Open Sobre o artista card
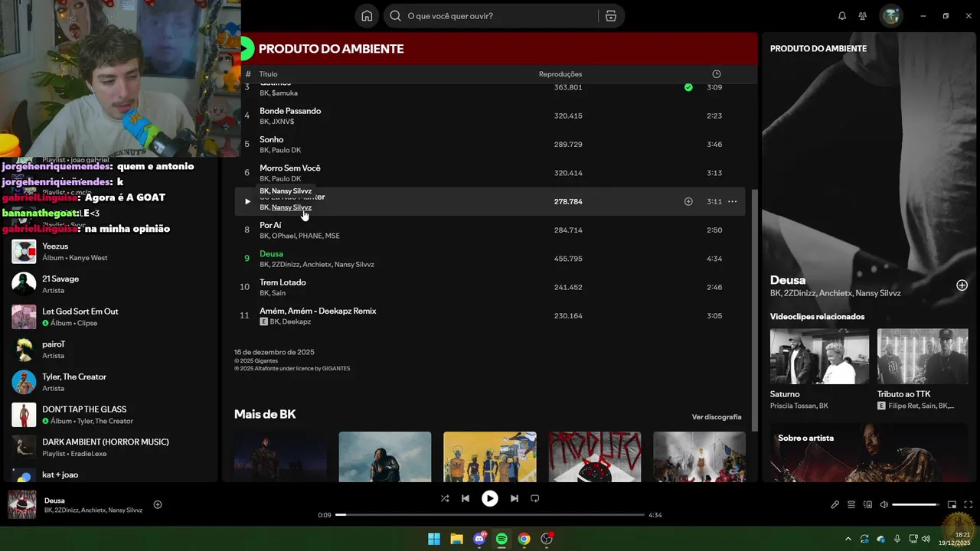 871,452
